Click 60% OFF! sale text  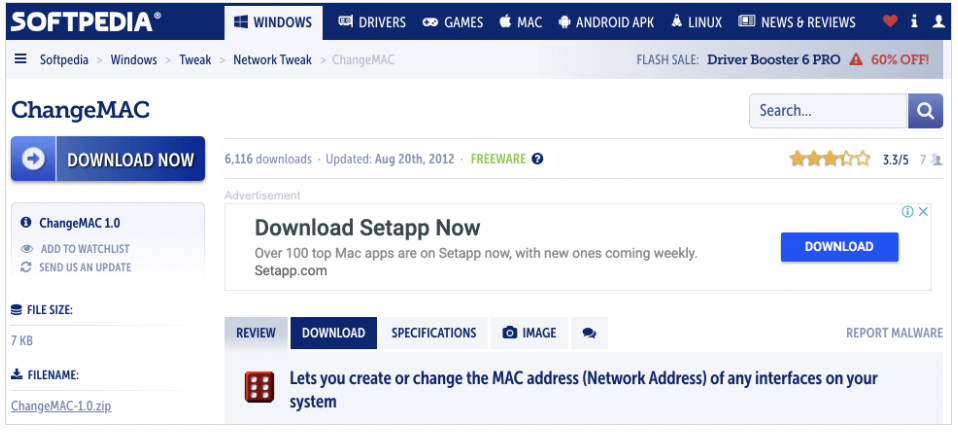click(900, 60)
